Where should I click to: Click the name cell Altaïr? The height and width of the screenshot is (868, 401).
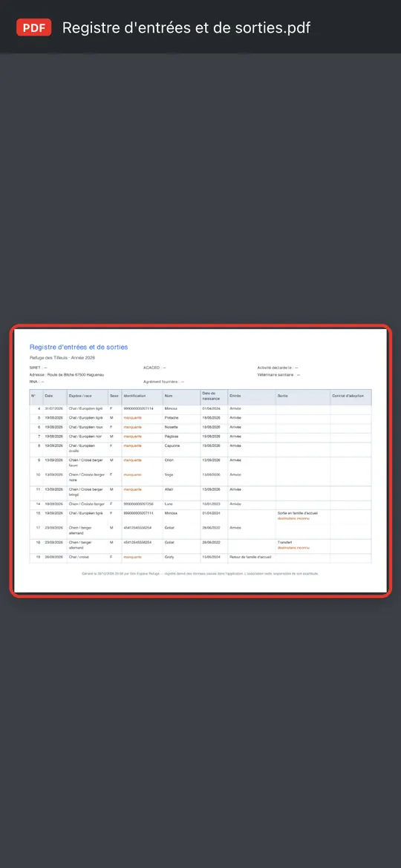point(169,489)
